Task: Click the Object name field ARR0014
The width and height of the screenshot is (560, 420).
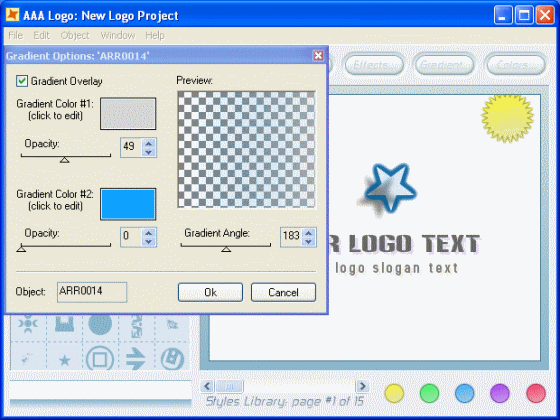Action: (92, 292)
